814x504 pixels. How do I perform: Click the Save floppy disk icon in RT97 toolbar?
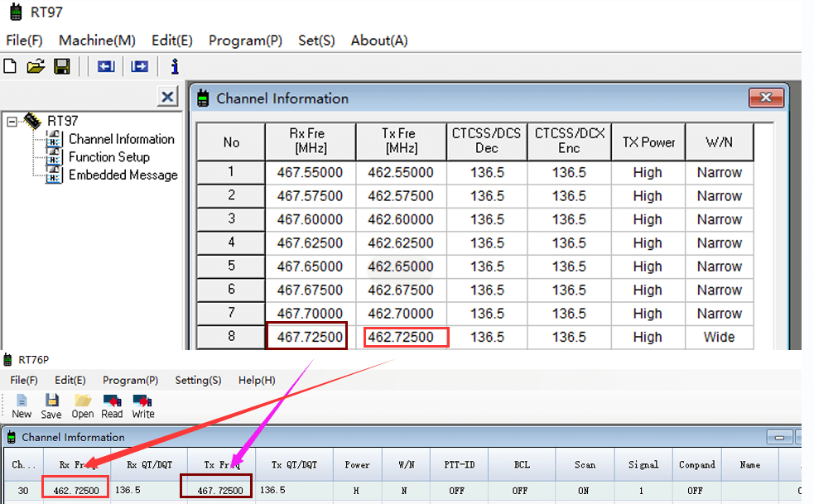(62, 66)
